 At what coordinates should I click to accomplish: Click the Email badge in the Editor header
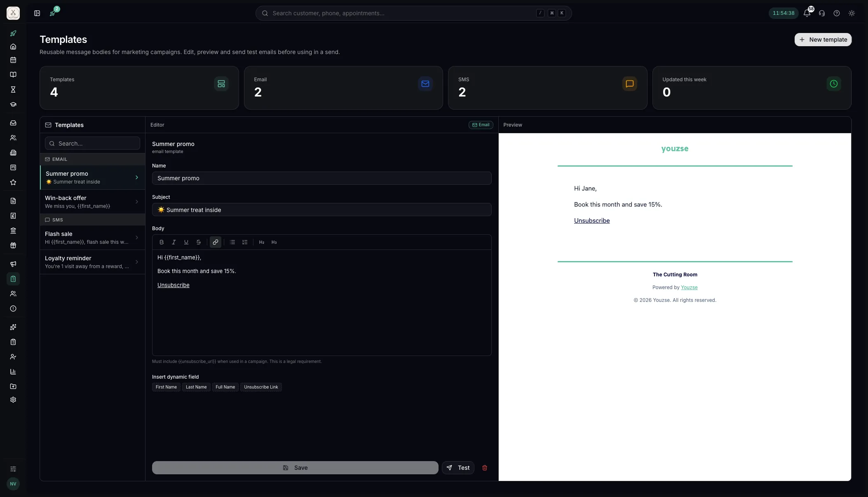pyautogui.click(x=481, y=125)
